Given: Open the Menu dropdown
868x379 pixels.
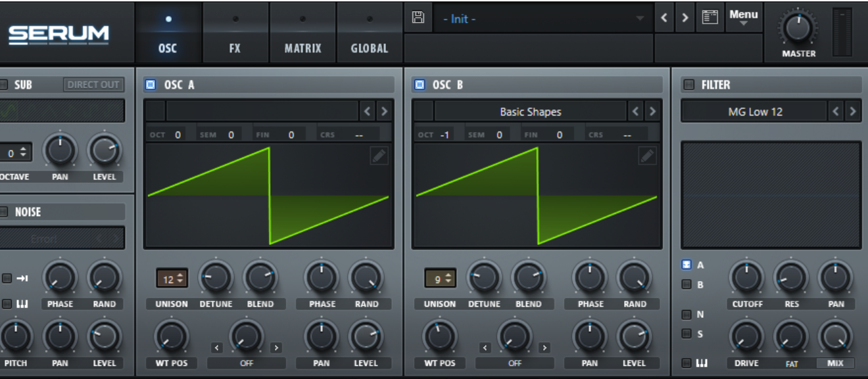Looking at the screenshot, I should click(743, 18).
